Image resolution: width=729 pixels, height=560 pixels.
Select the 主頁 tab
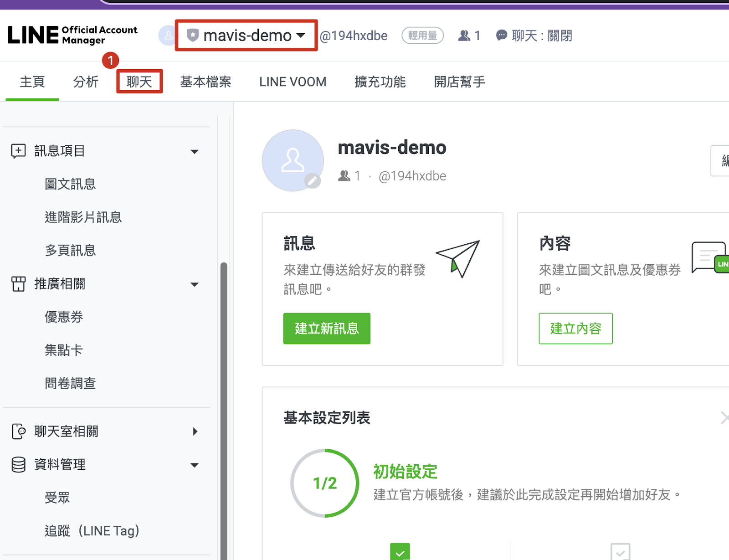pyautogui.click(x=32, y=82)
